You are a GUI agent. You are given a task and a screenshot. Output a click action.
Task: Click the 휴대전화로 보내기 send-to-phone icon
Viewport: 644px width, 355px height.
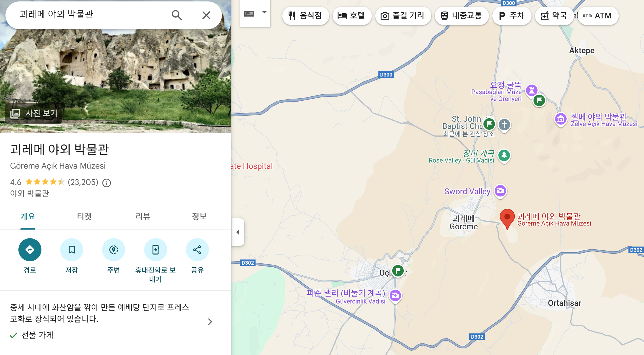pyautogui.click(x=156, y=250)
